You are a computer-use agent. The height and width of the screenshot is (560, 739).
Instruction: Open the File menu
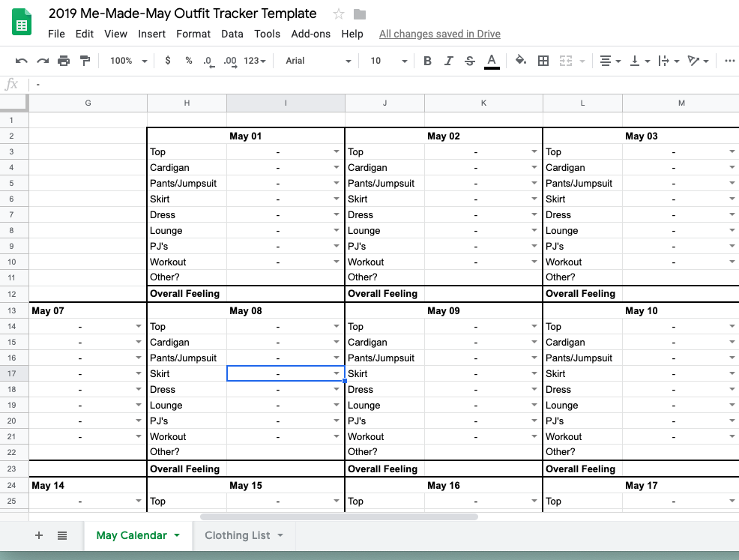point(56,34)
